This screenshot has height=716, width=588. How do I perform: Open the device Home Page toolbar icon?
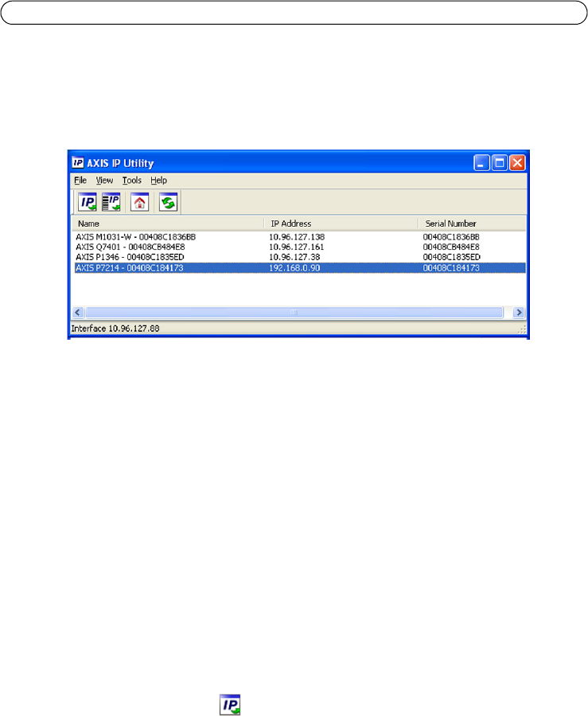[x=140, y=202]
